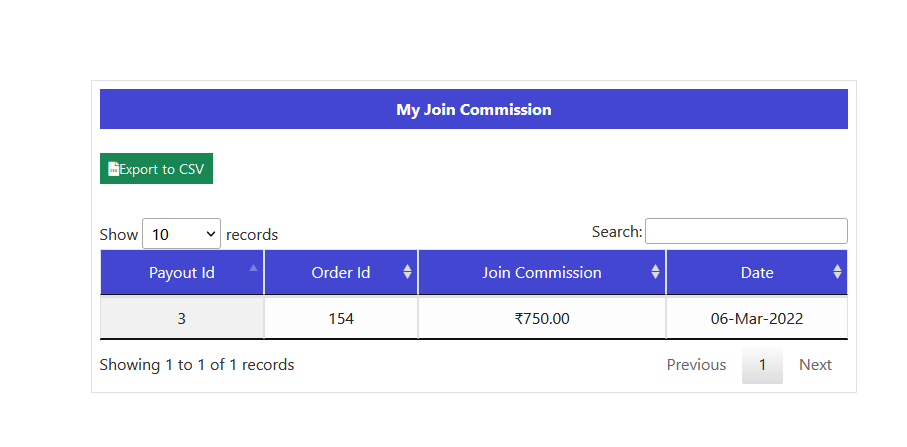Sort table by Date header

756,272
